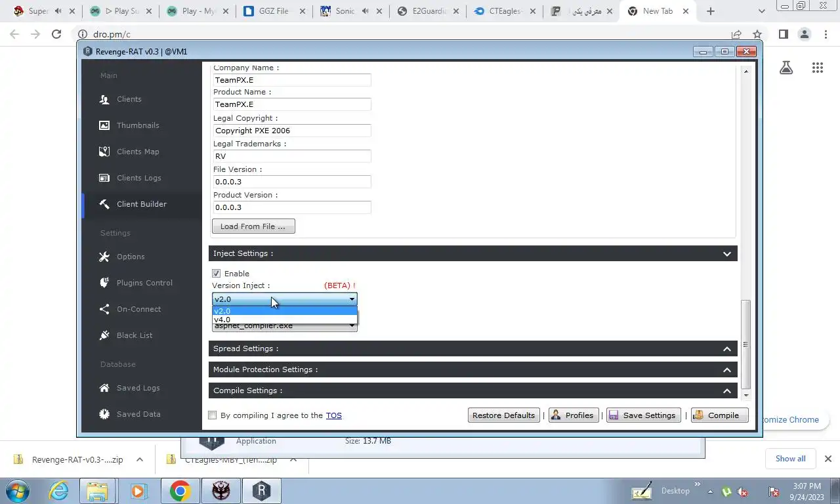Open Windows Media Player taskbar icon
Image resolution: width=840 pixels, height=504 pixels.
click(138, 491)
